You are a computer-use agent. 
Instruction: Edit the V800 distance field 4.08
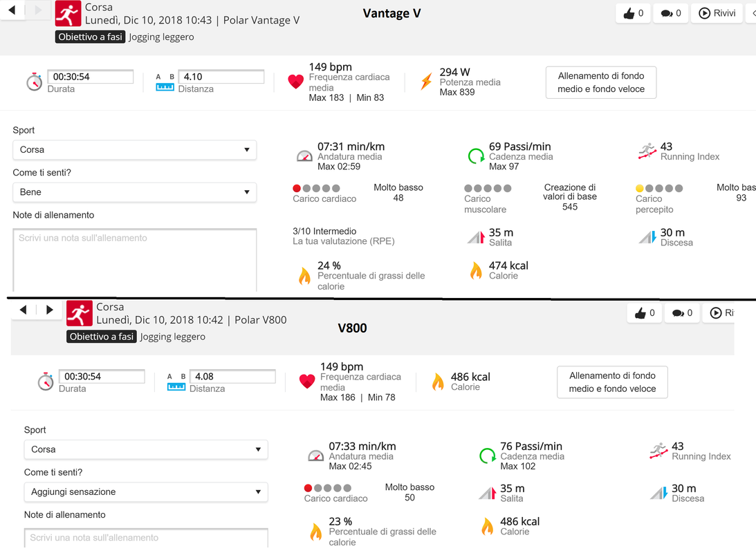[x=233, y=376]
